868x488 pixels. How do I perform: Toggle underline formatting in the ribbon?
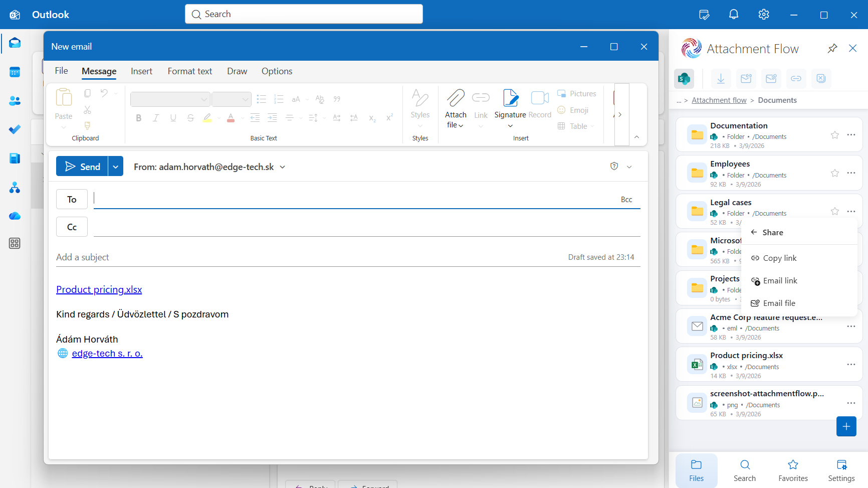(173, 118)
